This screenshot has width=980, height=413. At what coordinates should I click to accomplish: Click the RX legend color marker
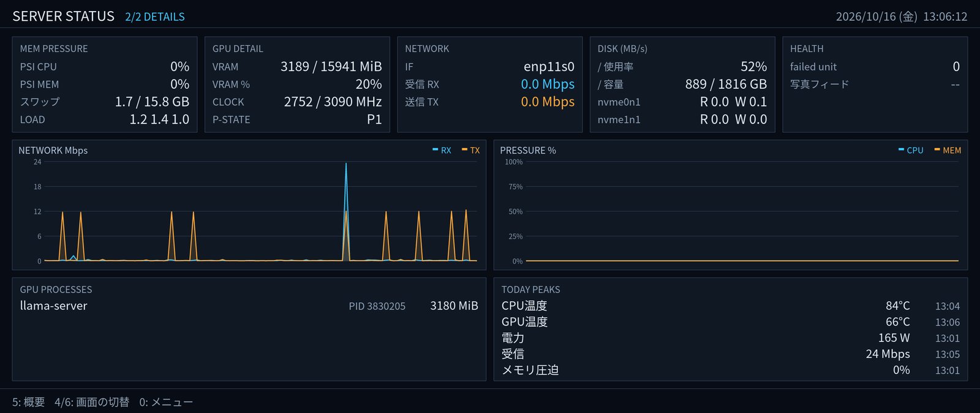pos(435,149)
